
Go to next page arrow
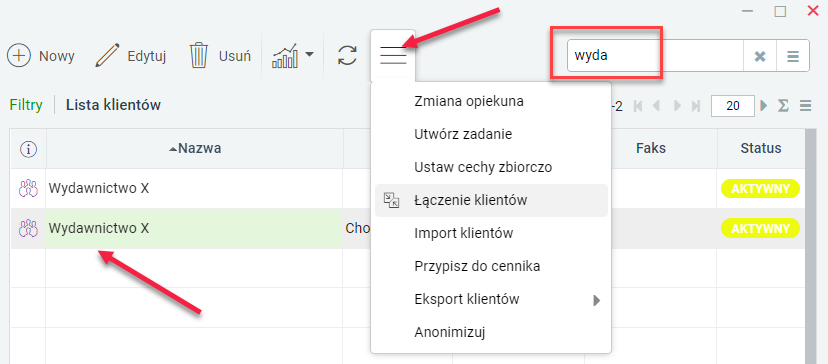click(x=678, y=106)
